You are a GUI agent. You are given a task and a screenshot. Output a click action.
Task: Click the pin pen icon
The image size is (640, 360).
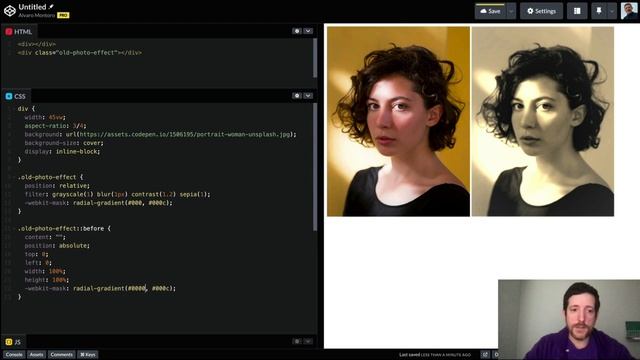[599, 11]
